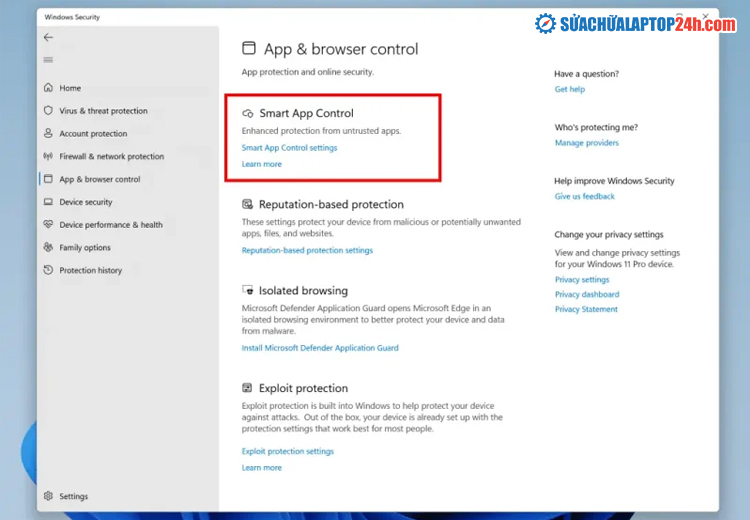Click the Device performance heart icon
The width and height of the screenshot is (750, 520).
click(x=48, y=224)
